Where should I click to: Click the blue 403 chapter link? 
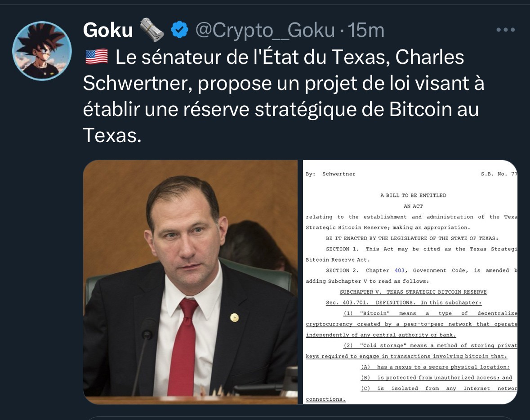[x=399, y=270]
